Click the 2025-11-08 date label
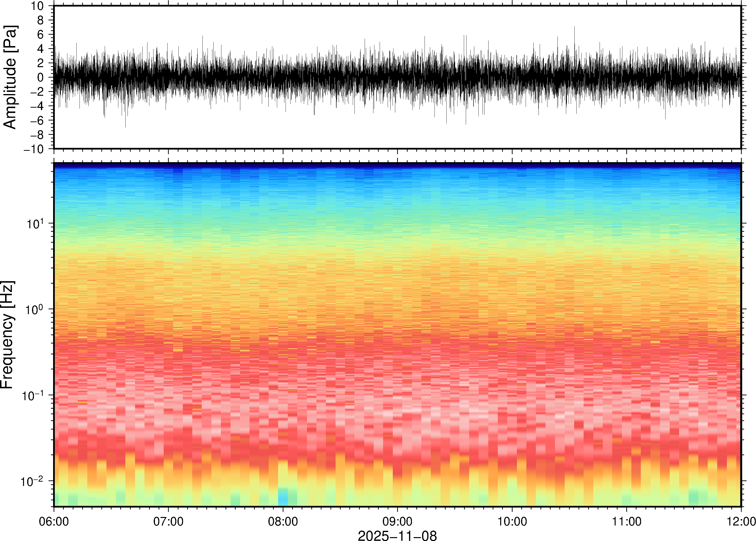This screenshot has width=756, height=541. [x=397, y=535]
